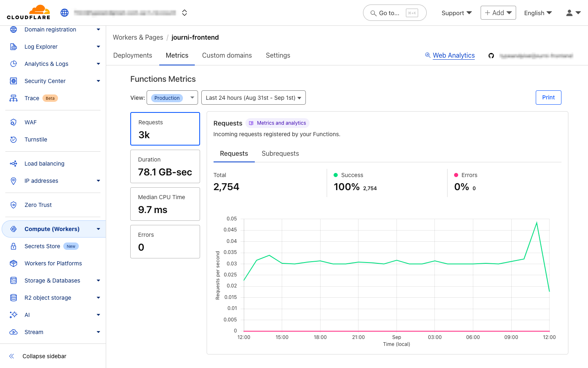Select the Errors 0 metric card
The height and width of the screenshot is (368, 588).
pos(165,242)
